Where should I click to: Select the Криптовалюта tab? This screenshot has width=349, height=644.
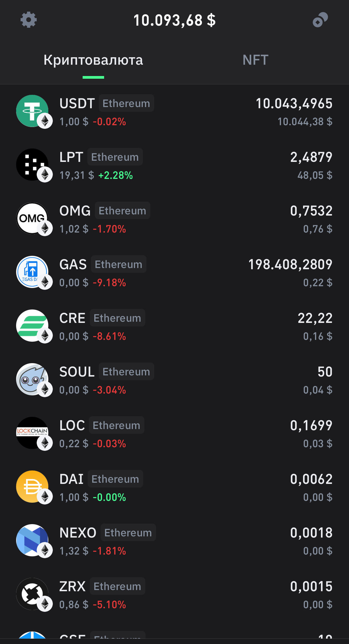pos(93,60)
